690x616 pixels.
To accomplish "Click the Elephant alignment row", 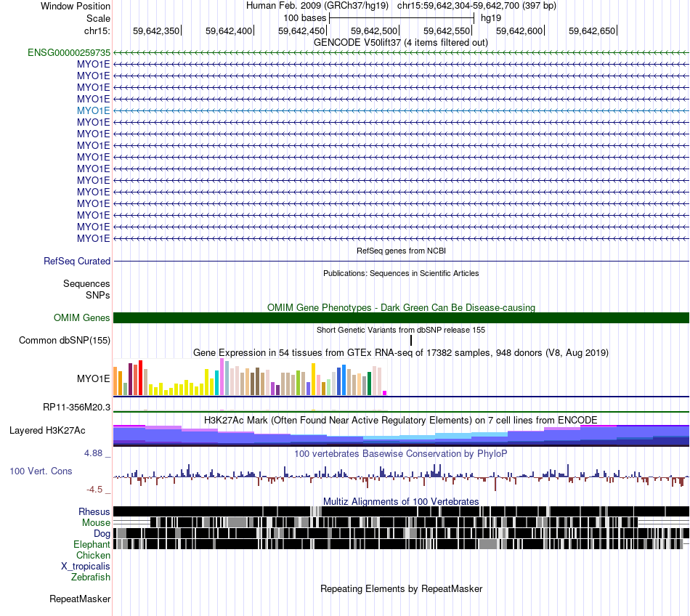I will (x=401, y=544).
